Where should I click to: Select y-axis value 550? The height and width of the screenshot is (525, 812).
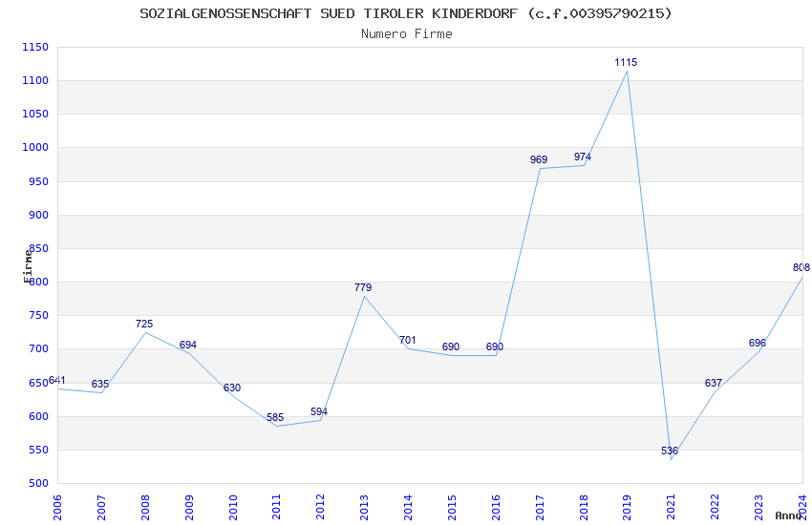[39, 450]
